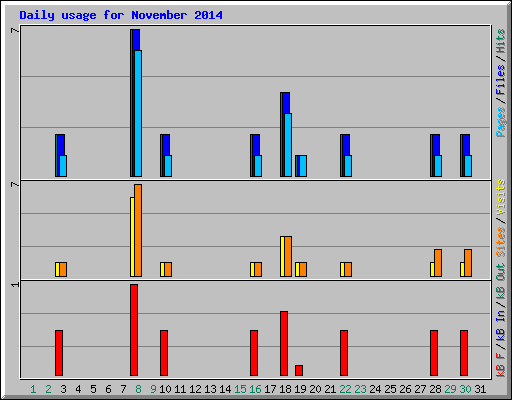Image resolution: width=512 pixels, height=400 pixels.
Task: Click the 'Daily usage for November 2014' title
Action: click(x=121, y=15)
